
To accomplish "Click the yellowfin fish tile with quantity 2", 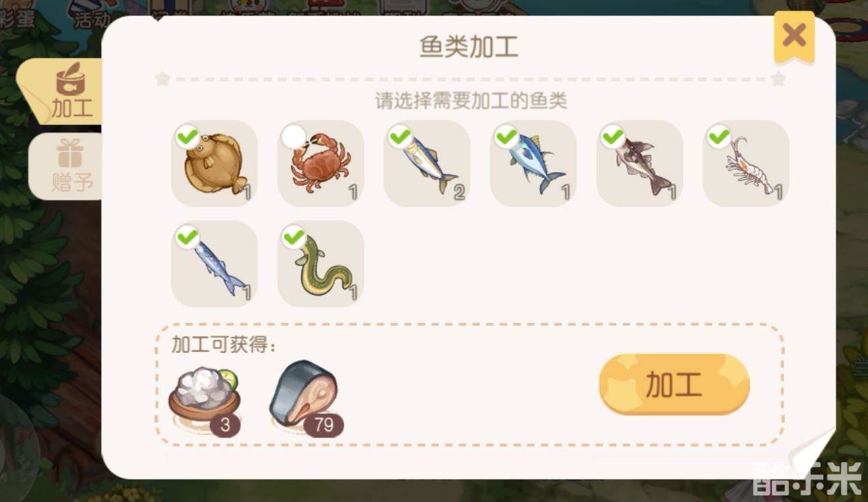I will [427, 164].
